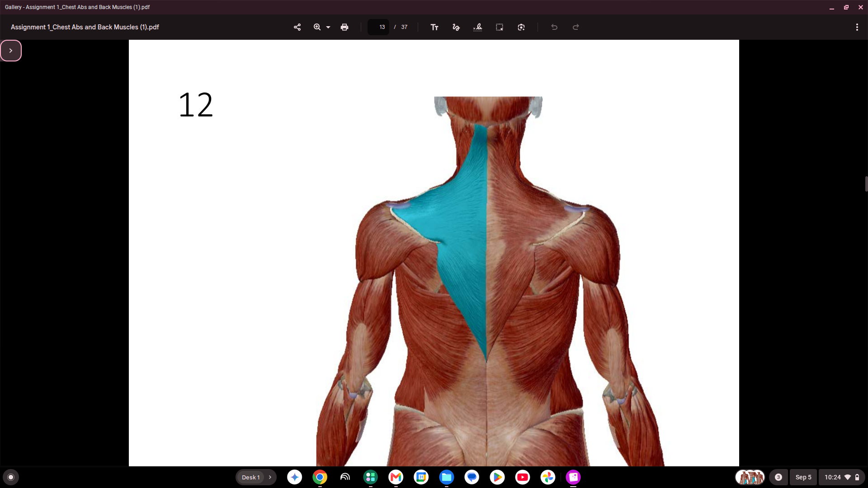Image resolution: width=868 pixels, height=488 pixels.
Task: Print the PDF document
Action: (344, 27)
